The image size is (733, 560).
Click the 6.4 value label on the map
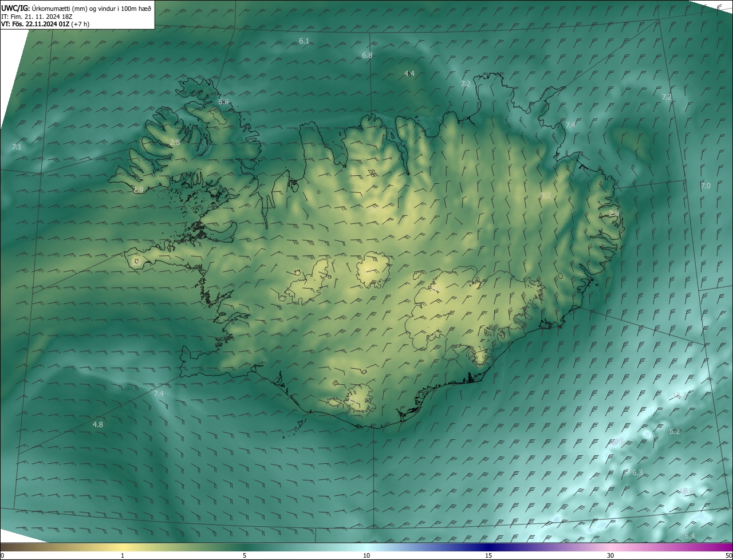click(x=689, y=535)
